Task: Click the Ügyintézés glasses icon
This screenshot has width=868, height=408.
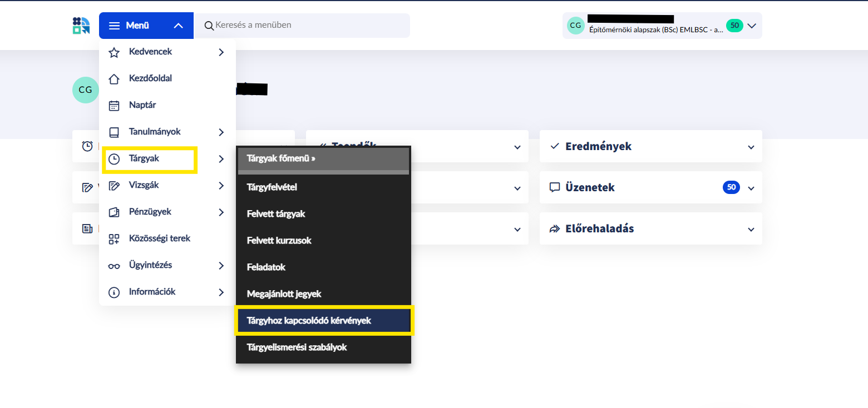Action: pyautogui.click(x=114, y=266)
